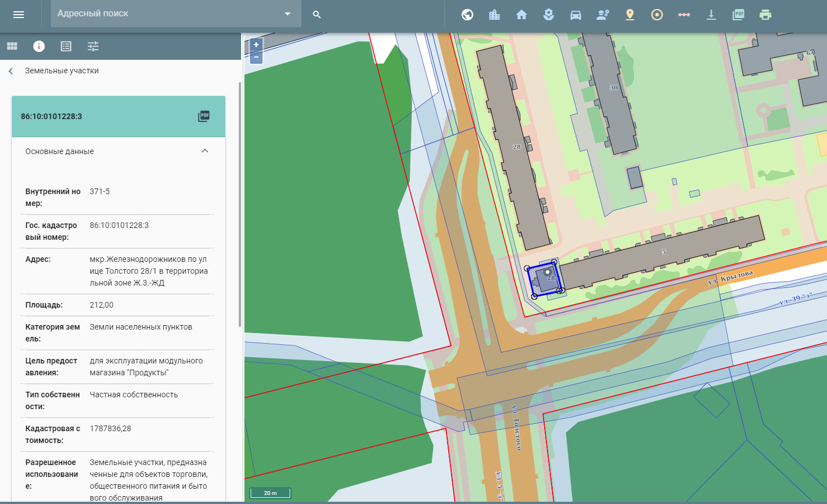The width and height of the screenshot is (827, 504).
Task: Click the car icon in toolbar
Action: [576, 15]
